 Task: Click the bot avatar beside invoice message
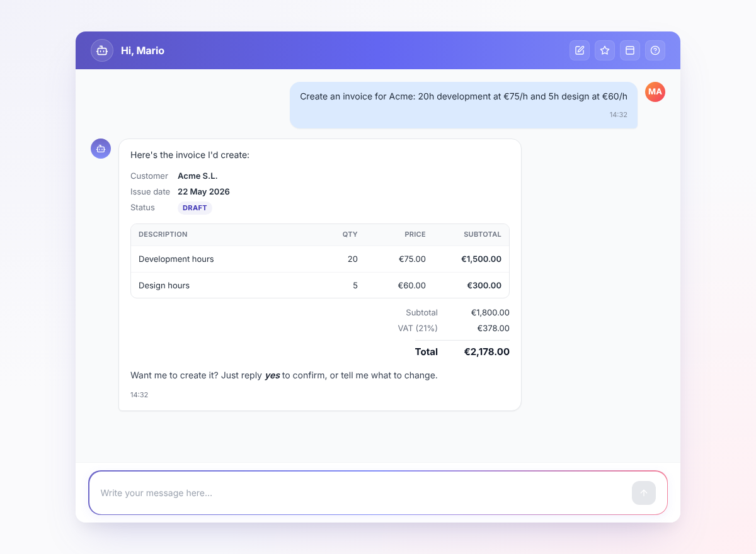pyautogui.click(x=101, y=149)
